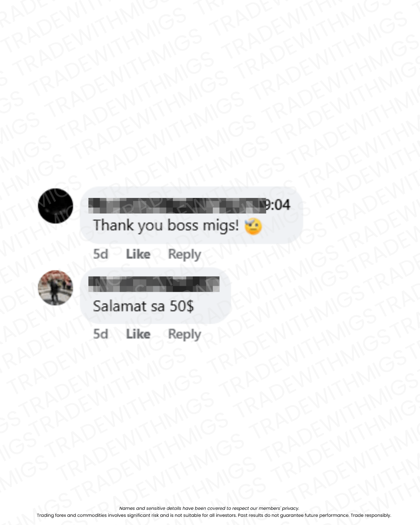Open the 5d timestamp under second comment
Viewport: 420px width, 525px height.
pos(100,334)
